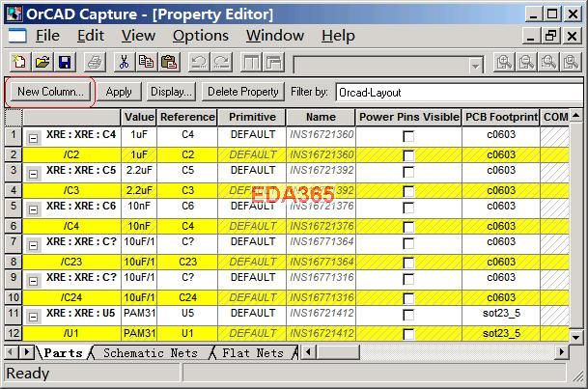Tick Power Pins Visible for XRE C6
The height and width of the screenshot is (389, 588).
click(x=408, y=208)
